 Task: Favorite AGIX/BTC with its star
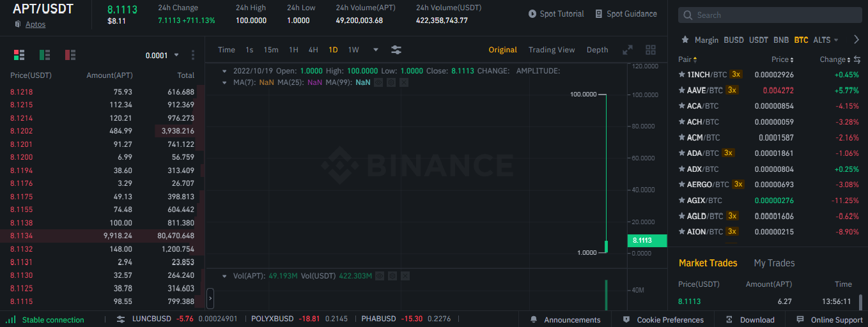[681, 201]
